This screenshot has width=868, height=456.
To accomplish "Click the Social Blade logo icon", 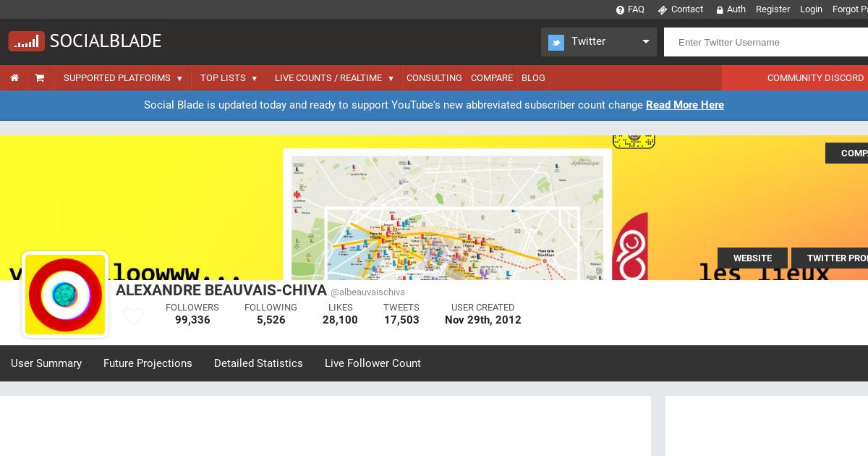I will click(26, 41).
